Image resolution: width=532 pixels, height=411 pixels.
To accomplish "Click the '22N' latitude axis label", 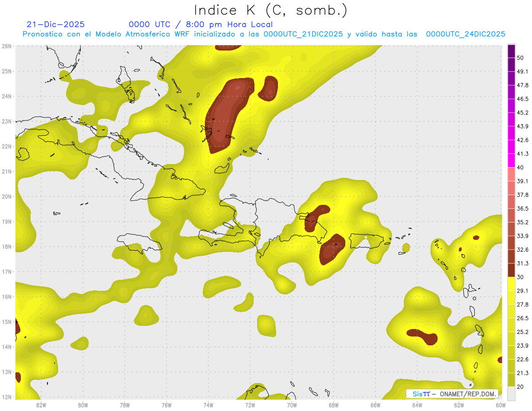I will coord(7,146).
